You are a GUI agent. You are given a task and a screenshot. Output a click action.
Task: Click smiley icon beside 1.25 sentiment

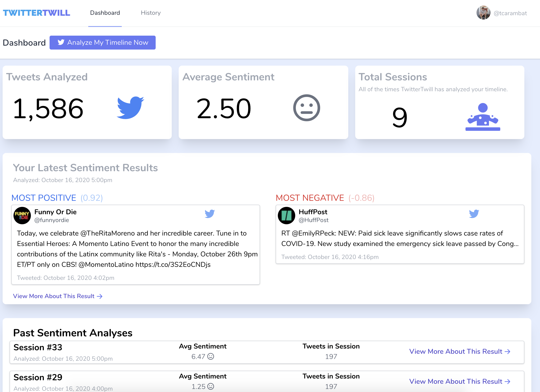[x=211, y=386]
